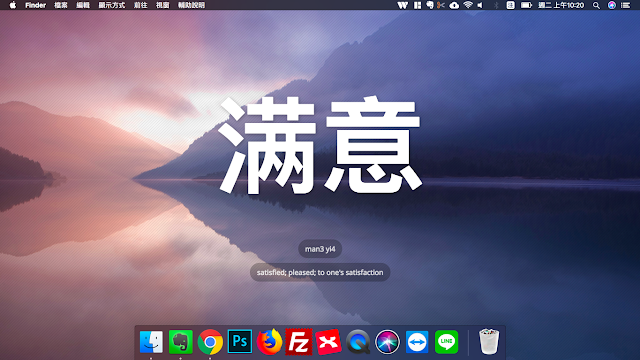Open the Apple menu
The height and width of the screenshot is (360, 640).
(13, 5)
